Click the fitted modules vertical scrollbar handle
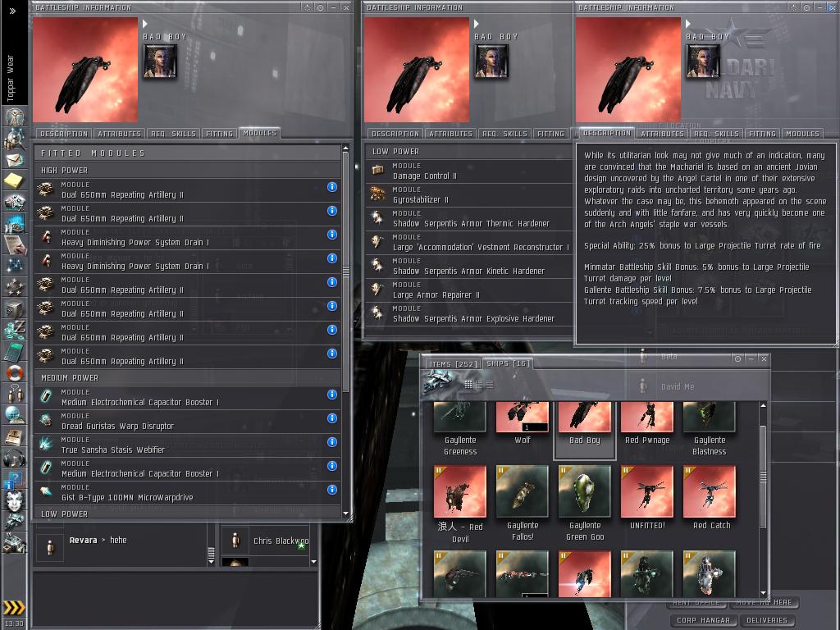840x630 pixels. pyautogui.click(x=345, y=272)
